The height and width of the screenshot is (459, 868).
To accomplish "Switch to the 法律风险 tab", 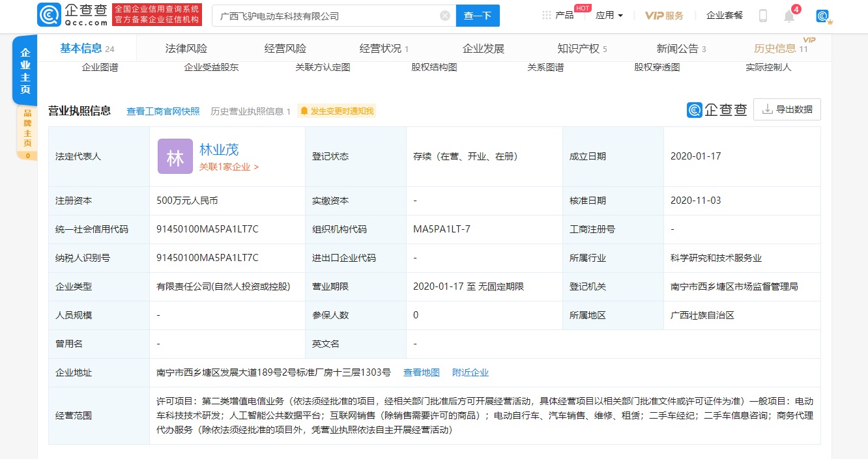I will point(186,48).
